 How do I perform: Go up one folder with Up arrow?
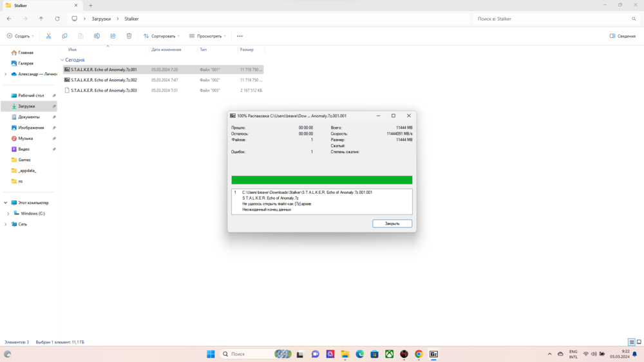[41, 19]
